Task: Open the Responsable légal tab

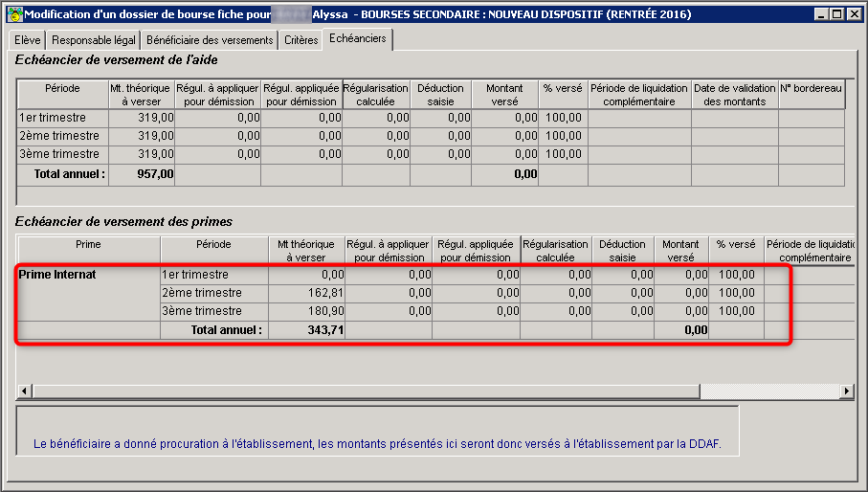Action: pyautogui.click(x=94, y=40)
